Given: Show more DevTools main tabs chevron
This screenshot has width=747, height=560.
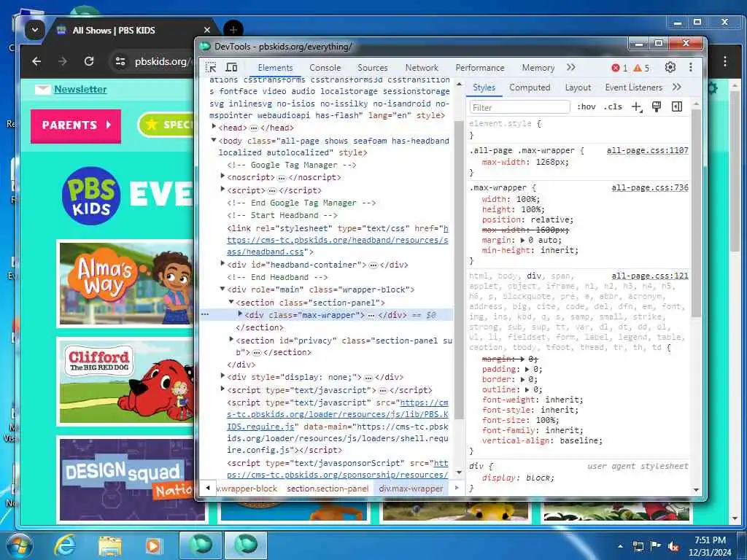Looking at the screenshot, I should coord(570,68).
